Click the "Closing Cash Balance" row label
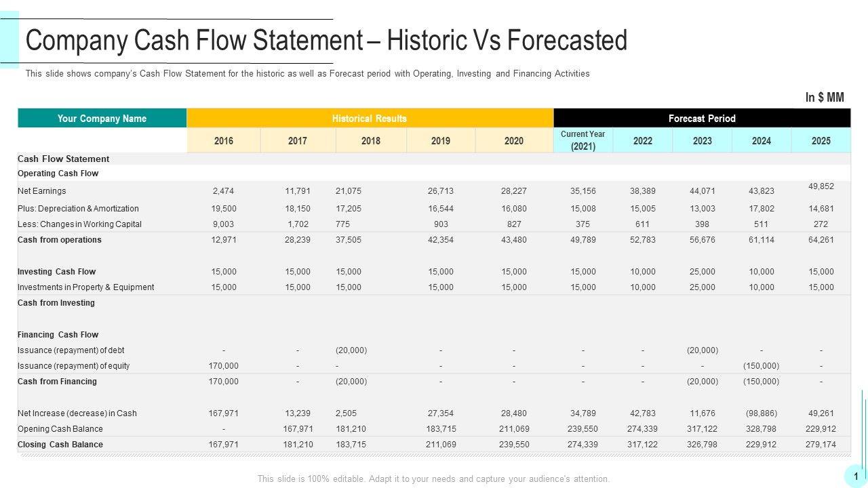 pyautogui.click(x=60, y=445)
